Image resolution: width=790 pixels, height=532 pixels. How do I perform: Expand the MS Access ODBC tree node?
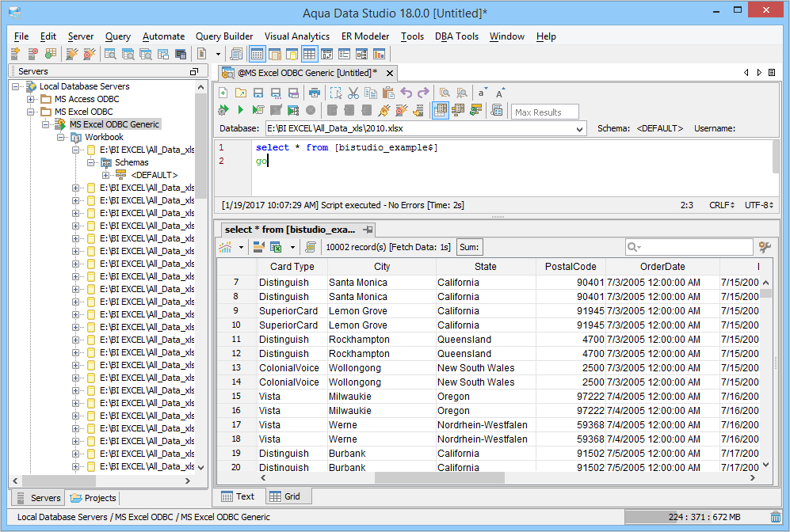[31, 99]
